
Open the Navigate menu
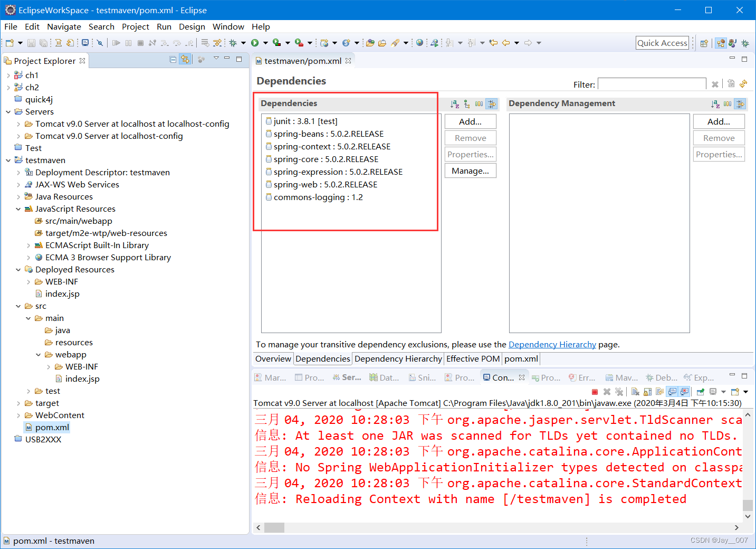64,26
